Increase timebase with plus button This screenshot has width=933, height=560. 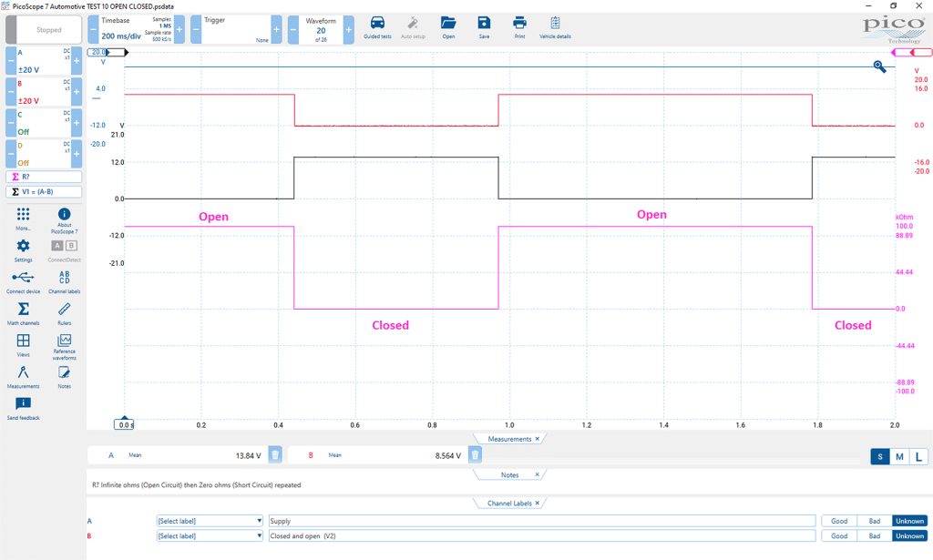point(179,30)
